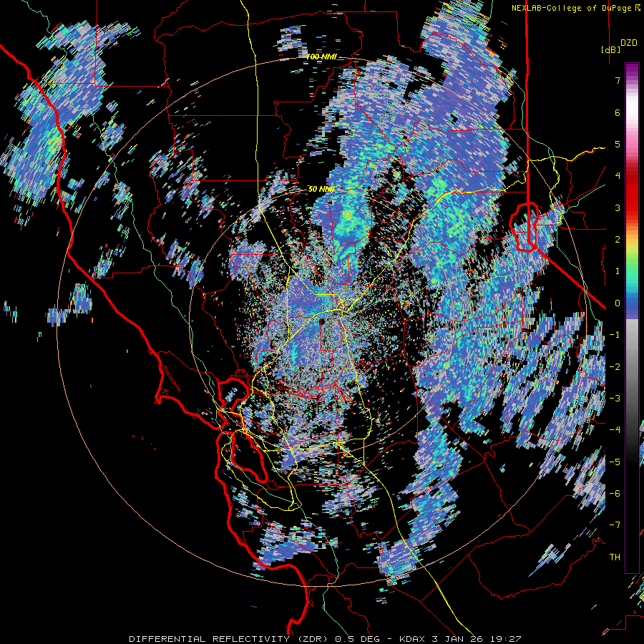Click the 1 value on the color scale
The image size is (644, 644).
[x=618, y=271]
